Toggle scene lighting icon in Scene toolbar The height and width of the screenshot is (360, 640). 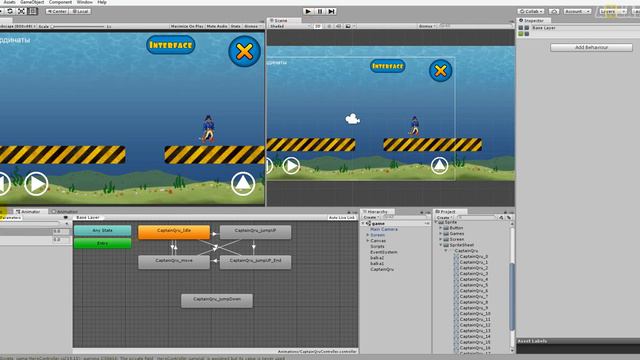coord(329,26)
